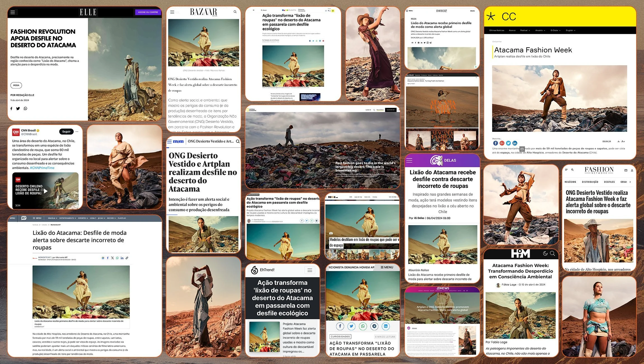Viewport: 644px width, 364px height.
Task: Expand the English language dropdown
Action: (570, 30)
